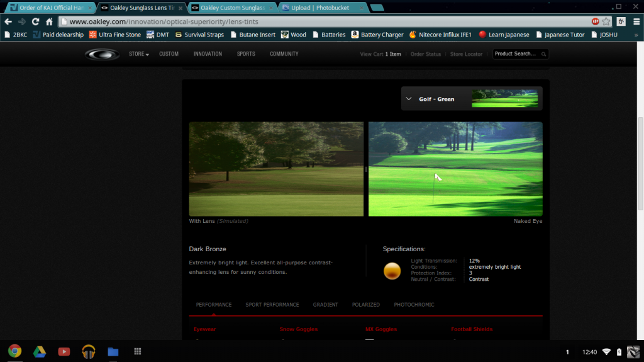Open Google Drive from the shelf
644x362 pixels.
40,351
